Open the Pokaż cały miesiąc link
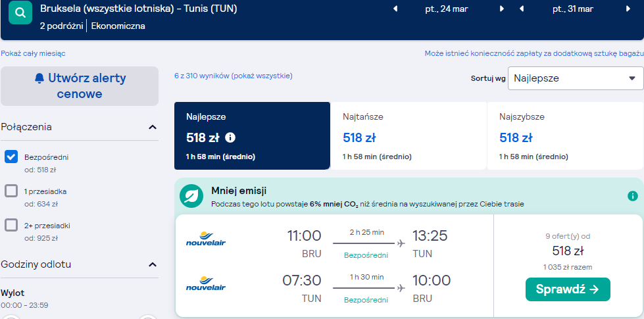The image size is (644, 319). tap(33, 53)
